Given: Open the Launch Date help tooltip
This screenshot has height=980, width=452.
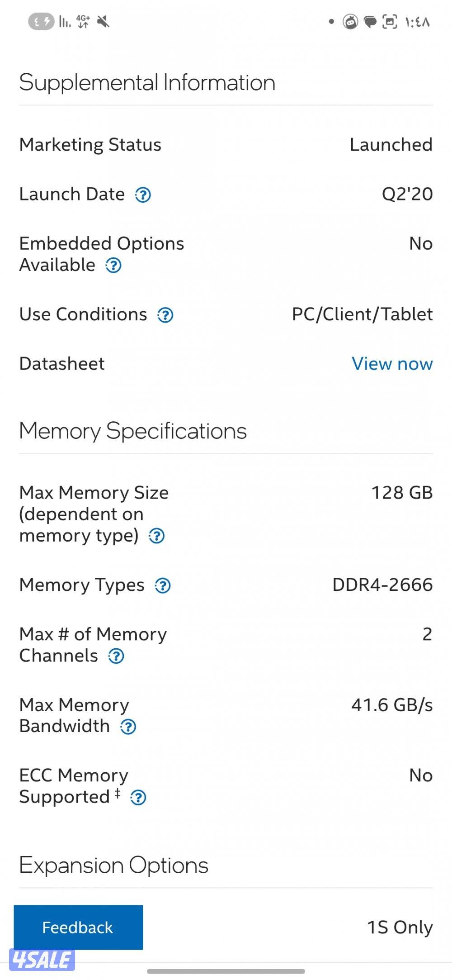Looking at the screenshot, I should [142, 195].
